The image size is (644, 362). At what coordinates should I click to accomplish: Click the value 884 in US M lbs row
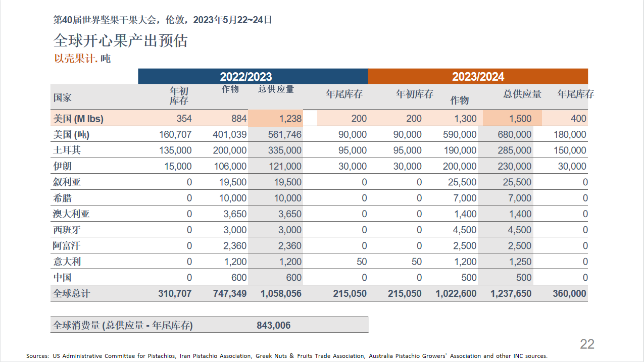pyautogui.click(x=239, y=119)
